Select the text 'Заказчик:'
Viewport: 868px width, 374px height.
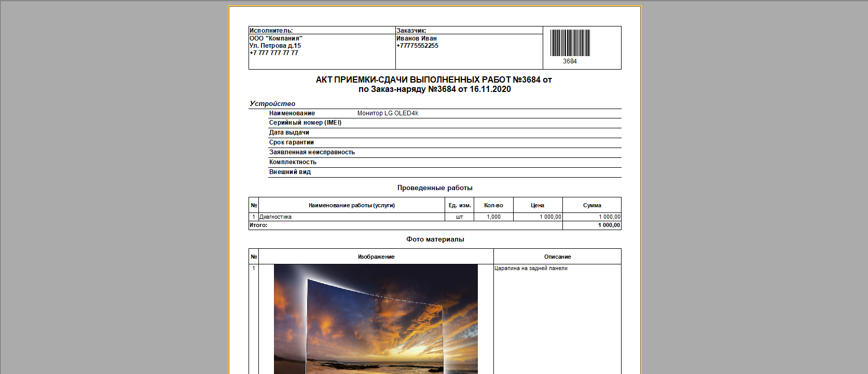tap(411, 31)
